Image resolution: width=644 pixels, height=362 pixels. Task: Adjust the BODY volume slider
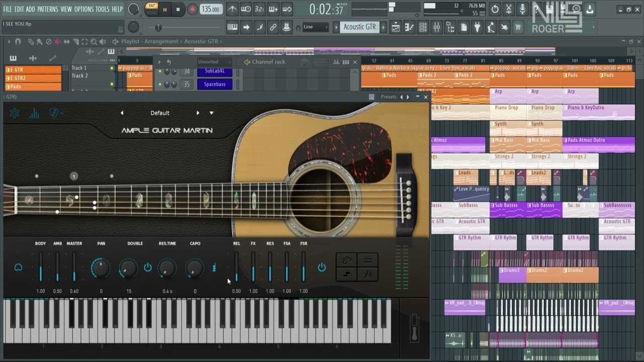click(x=41, y=267)
